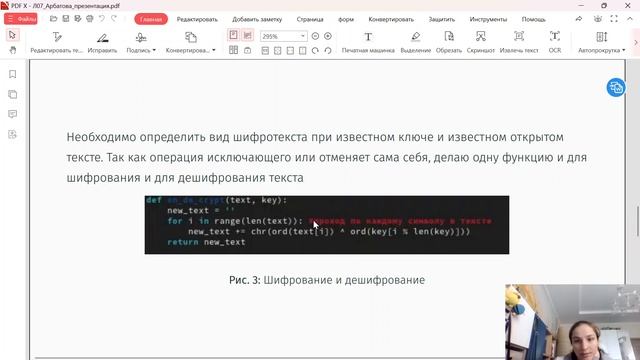The width and height of the screenshot is (640, 360).
Task: Click the Исправить tool
Action: [x=102, y=42]
